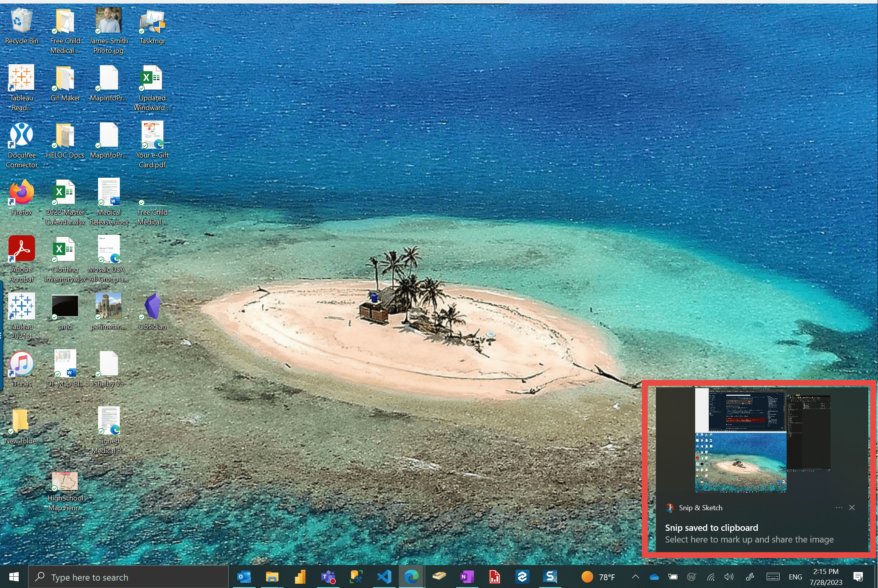This screenshot has width=878, height=588.
Task: Select the Adobe Acrobat shortcut
Action: click(x=22, y=260)
